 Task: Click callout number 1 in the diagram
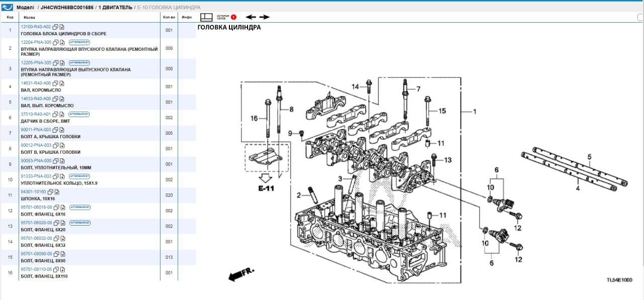click(x=474, y=112)
